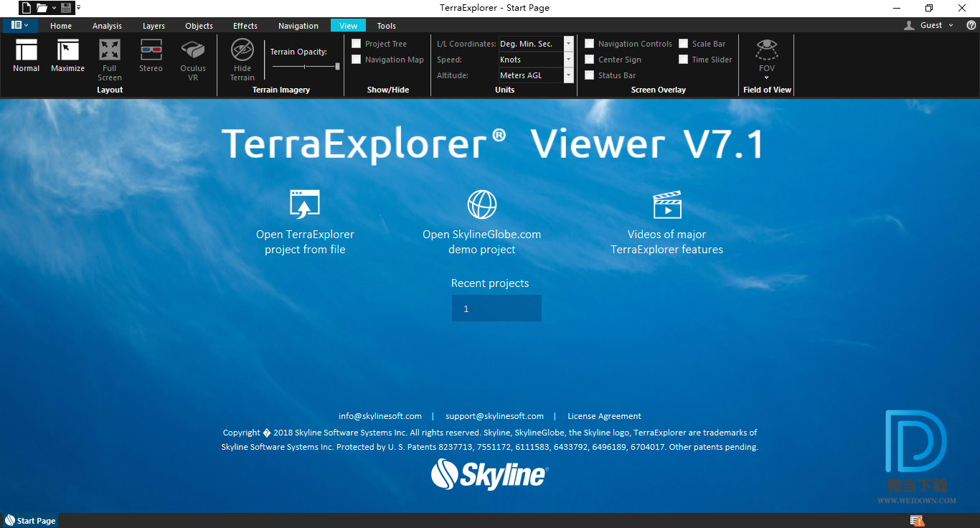The image size is (980, 528).
Task: Click the Hide Terrain icon
Action: click(x=242, y=50)
